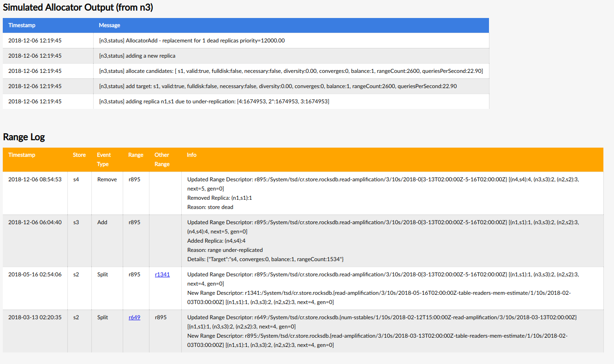
Task: Click the Message column header in Simulated Allocator Output
Action: click(108, 25)
